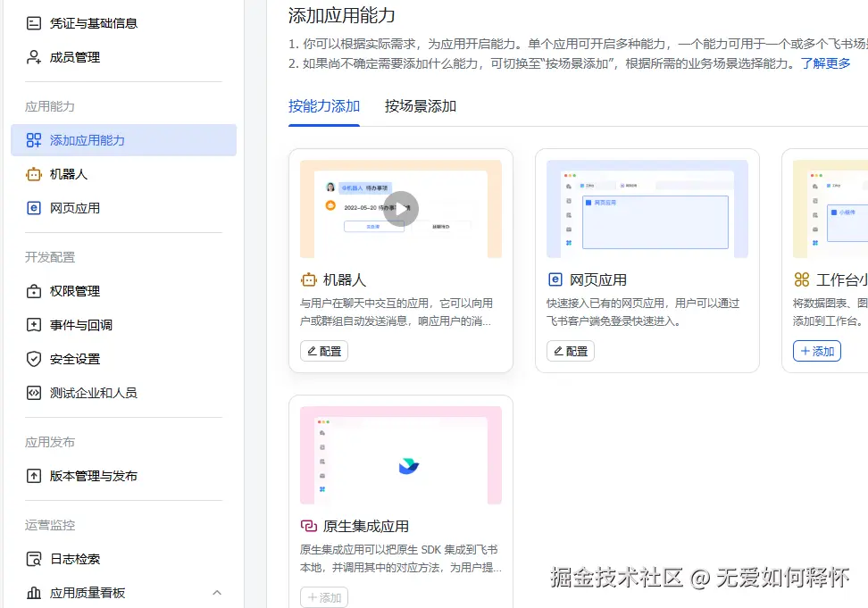
Task: Click the 原生集成应用 link icon
Action: coord(308,526)
